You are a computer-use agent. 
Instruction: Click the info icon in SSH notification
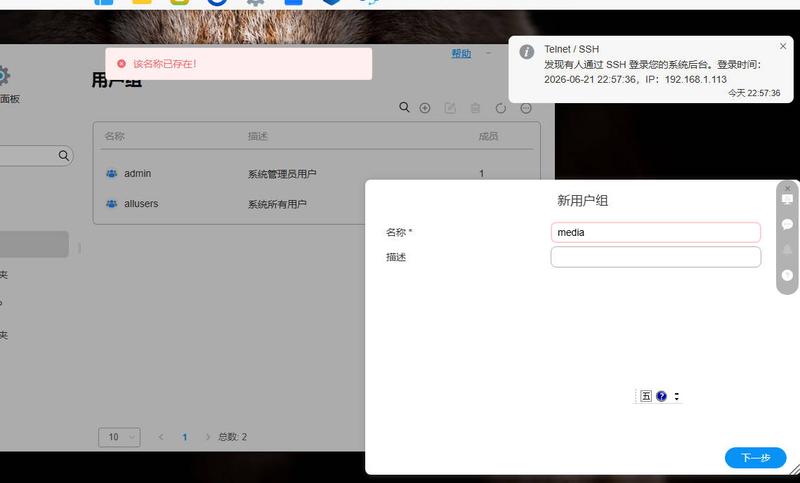(527, 52)
